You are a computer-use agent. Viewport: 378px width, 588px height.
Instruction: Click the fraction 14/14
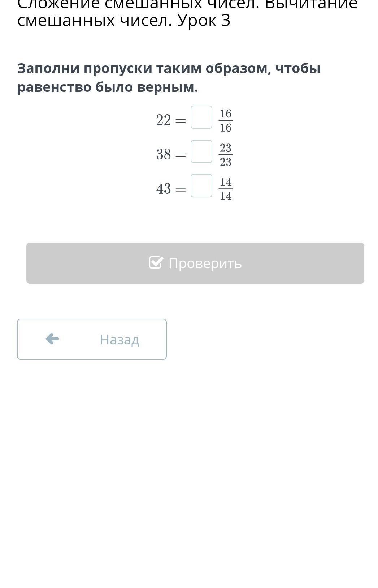[225, 189]
